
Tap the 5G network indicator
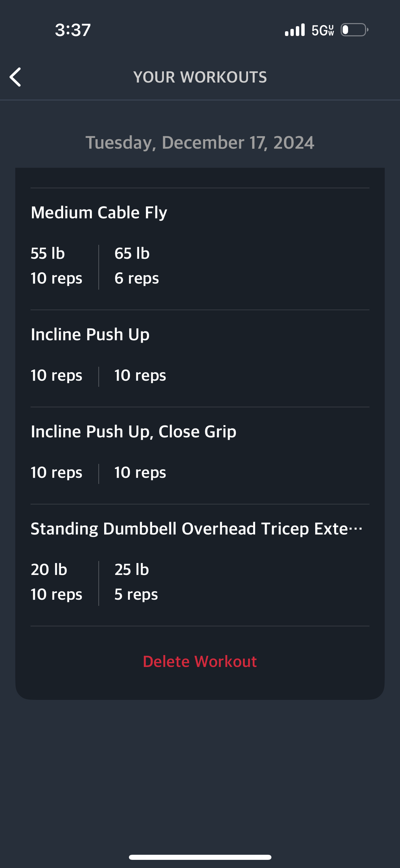[x=323, y=30]
